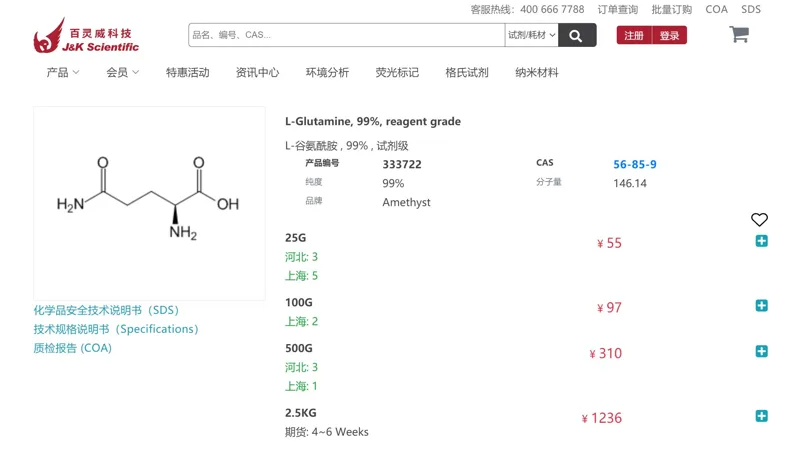Expand the 会员 menu
Viewport: 800px width, 464px height.
122,72
